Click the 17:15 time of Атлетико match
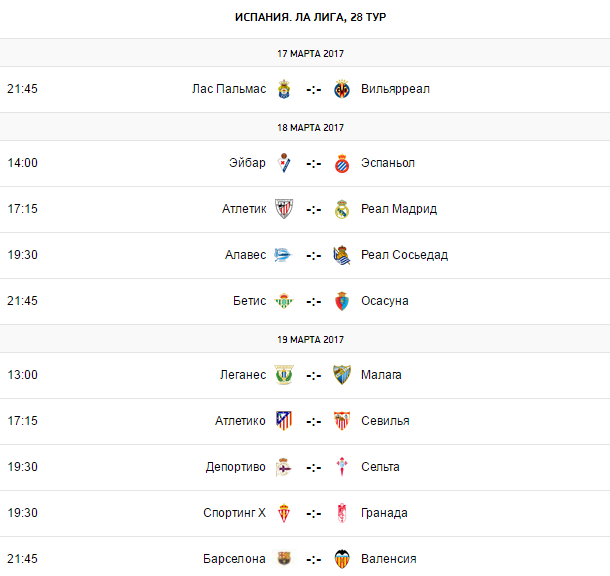The width and height of the screenshot is (610, 576). click(x=22, y=421)
